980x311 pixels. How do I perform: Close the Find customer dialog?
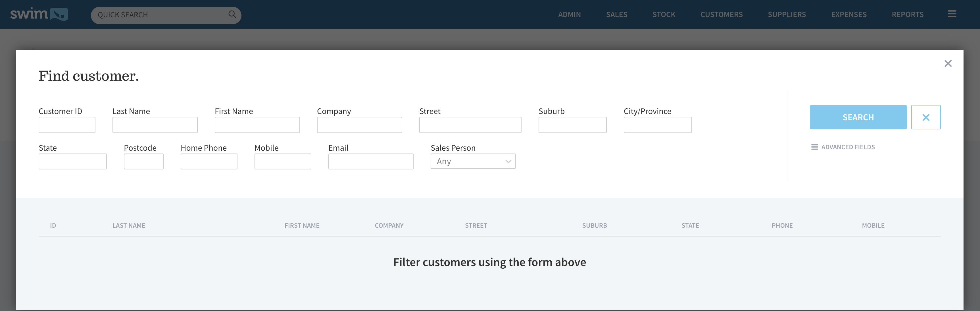tap(948, 64)
